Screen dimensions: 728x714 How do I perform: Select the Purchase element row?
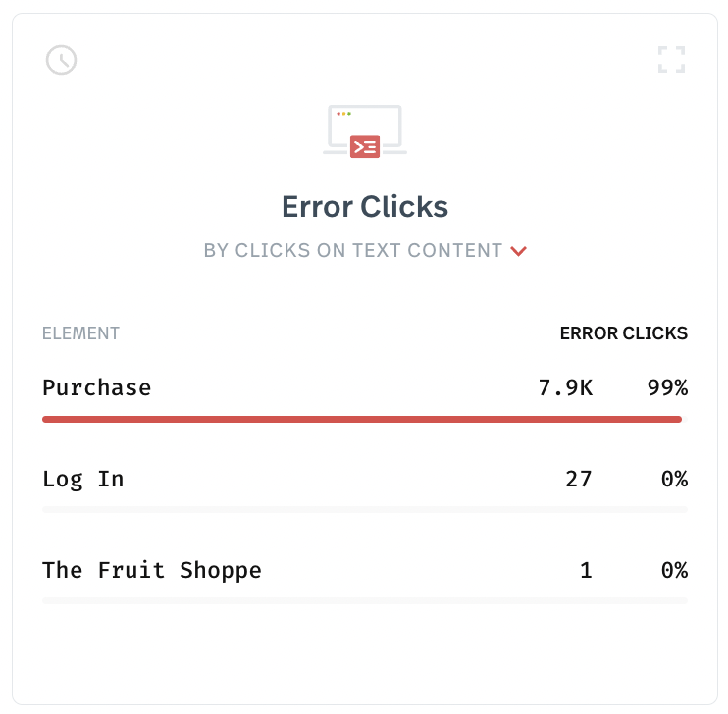365,388
